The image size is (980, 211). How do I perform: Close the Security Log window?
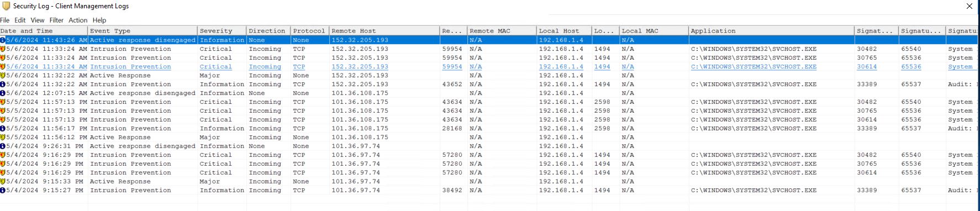coord(969,6)
